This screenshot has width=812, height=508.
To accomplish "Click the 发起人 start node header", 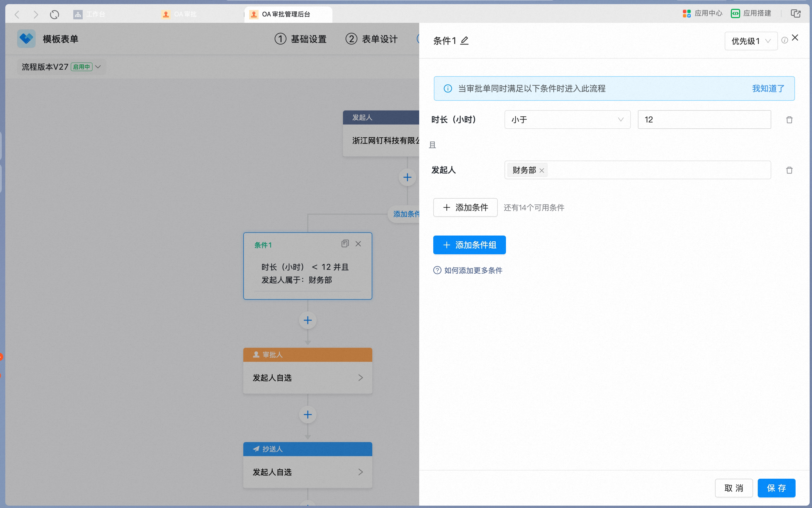I will pyautogui.click(x=381, y=117).
